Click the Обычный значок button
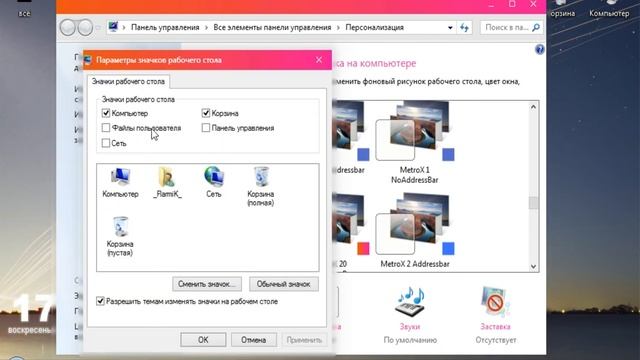This screenshot has width=640, height=360. pos(284,284)
